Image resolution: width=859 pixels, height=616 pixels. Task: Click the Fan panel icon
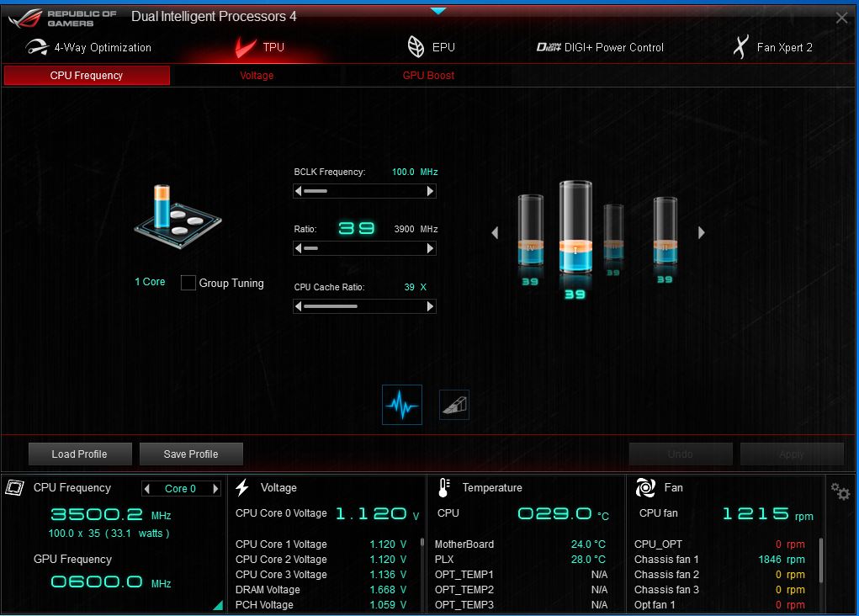pyautogui.click(x=645, y=487)
